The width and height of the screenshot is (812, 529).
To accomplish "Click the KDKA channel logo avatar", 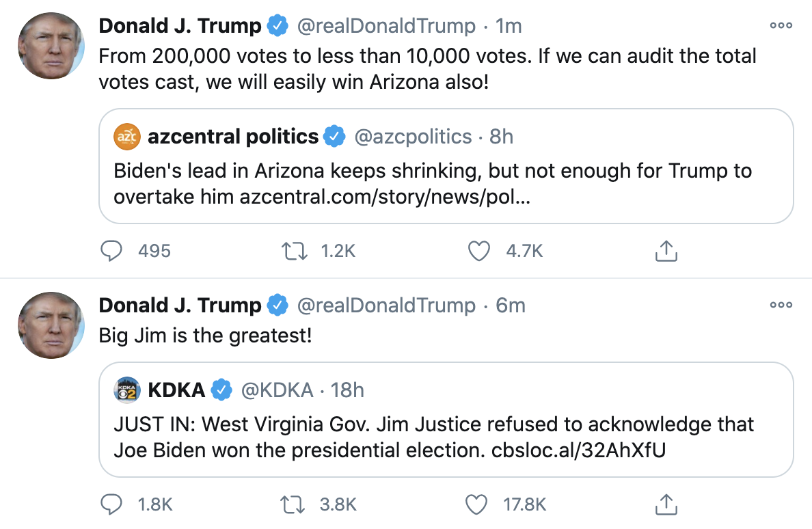I will (127, 390).
